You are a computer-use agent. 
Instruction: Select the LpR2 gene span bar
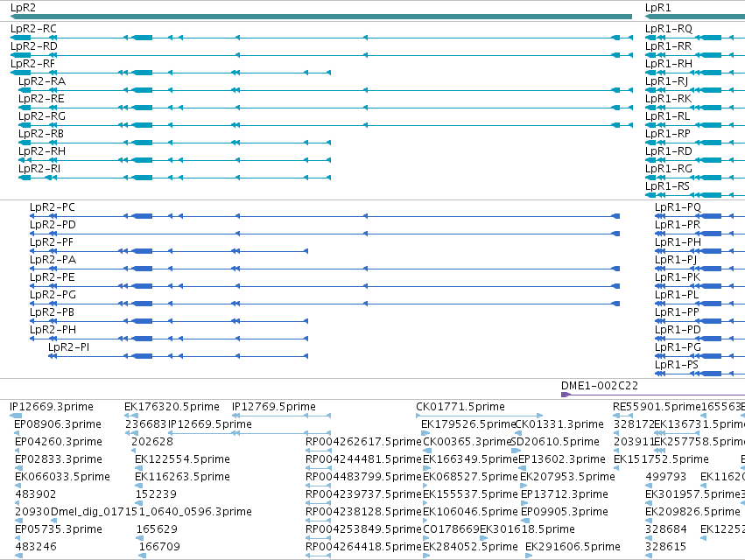321,17
